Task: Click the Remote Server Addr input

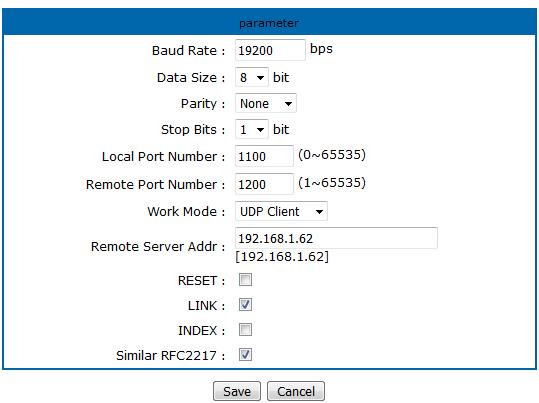Action: tap(336, 238)
